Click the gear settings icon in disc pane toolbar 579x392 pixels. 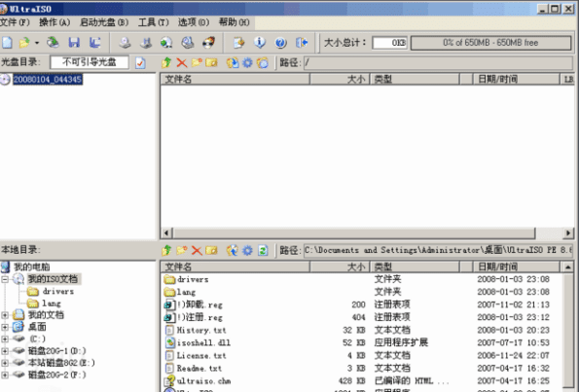247,62
